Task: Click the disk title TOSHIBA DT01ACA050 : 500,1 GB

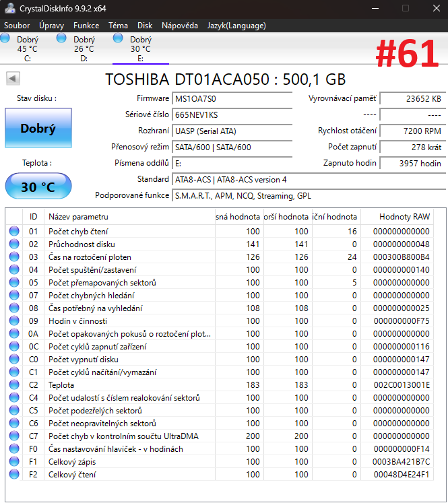Action: click(225, 79)
